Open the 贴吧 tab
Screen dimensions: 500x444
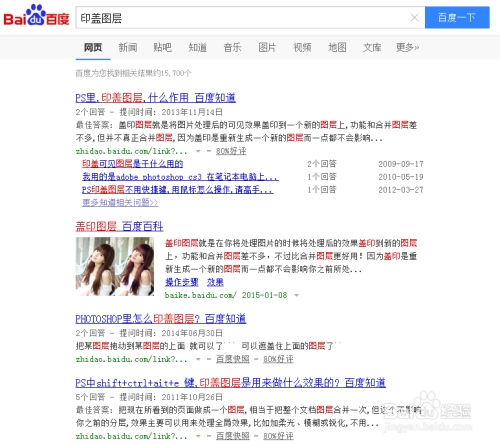pos(162,47)
